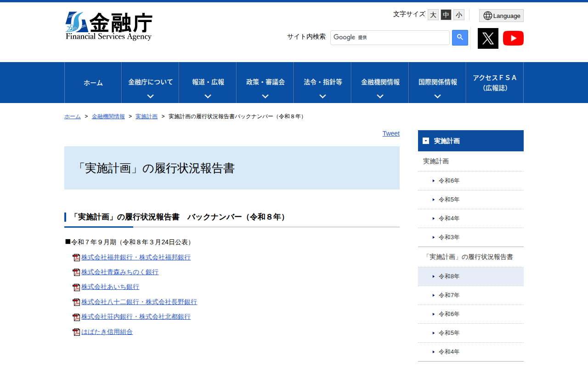Click the PDF icon beside 株式会社あいち銀行
Screen dimensions: 588x368
pos(76,287)
